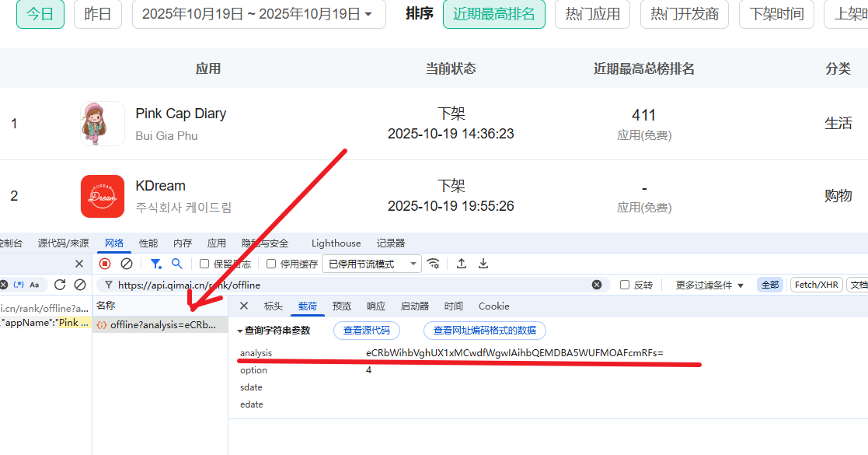The height and width of the screenshot is (455, 868).
Task: Click the option parameter value 4
Action: tap(368, 370)
